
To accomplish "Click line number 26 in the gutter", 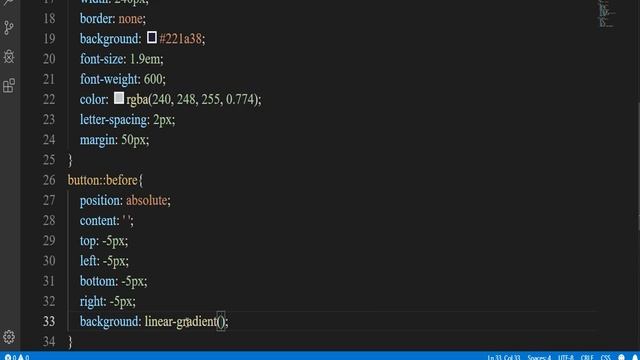I will [49, 180].
